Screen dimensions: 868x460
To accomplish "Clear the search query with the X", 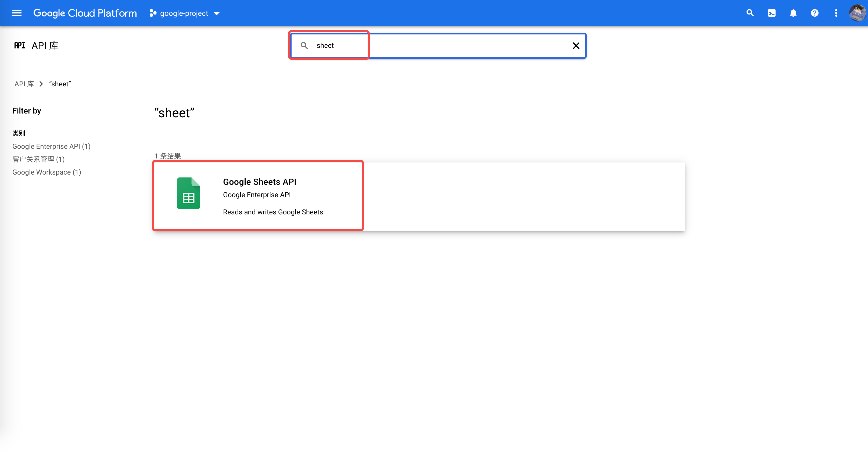I will coord(576,45).
